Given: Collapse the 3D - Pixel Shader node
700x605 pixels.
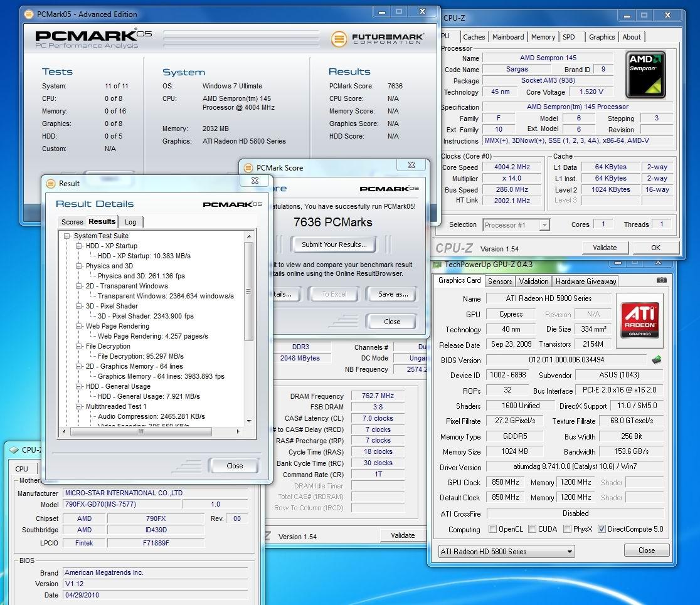Looking at the screenshot, I should click(x=78, y=306).
